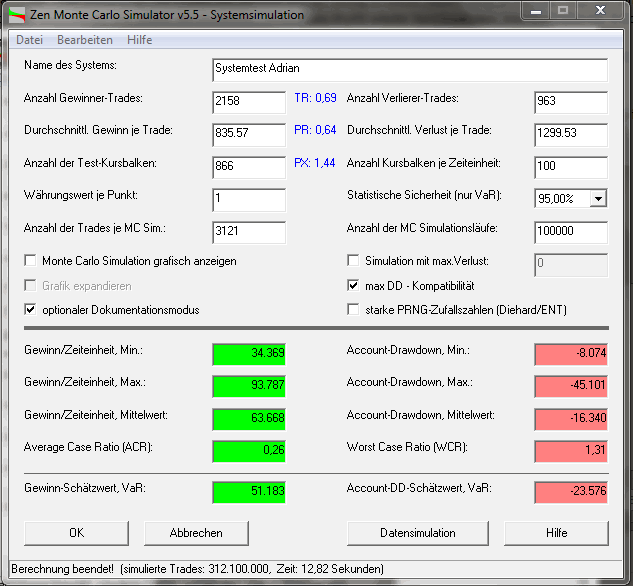Uncheck optionaler Dokumentationsmodus checkbox
The width and height of the screenshot is (633, 586).
[30, 310]
